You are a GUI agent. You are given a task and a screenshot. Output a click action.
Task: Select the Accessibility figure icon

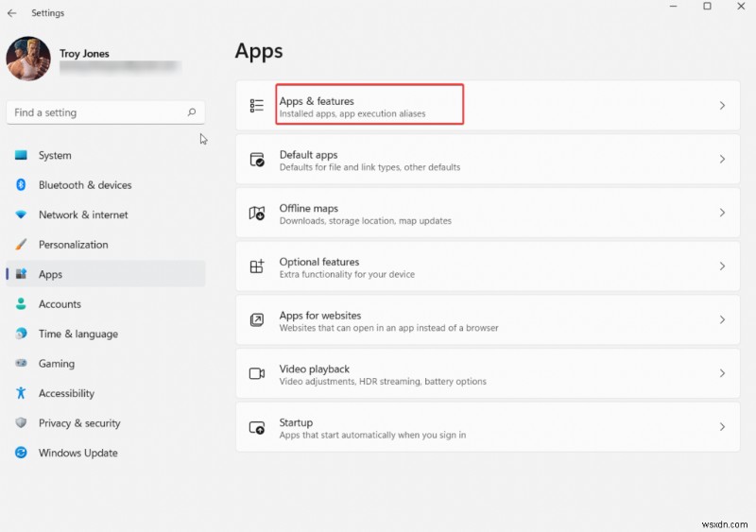click(x=21, y=392)
